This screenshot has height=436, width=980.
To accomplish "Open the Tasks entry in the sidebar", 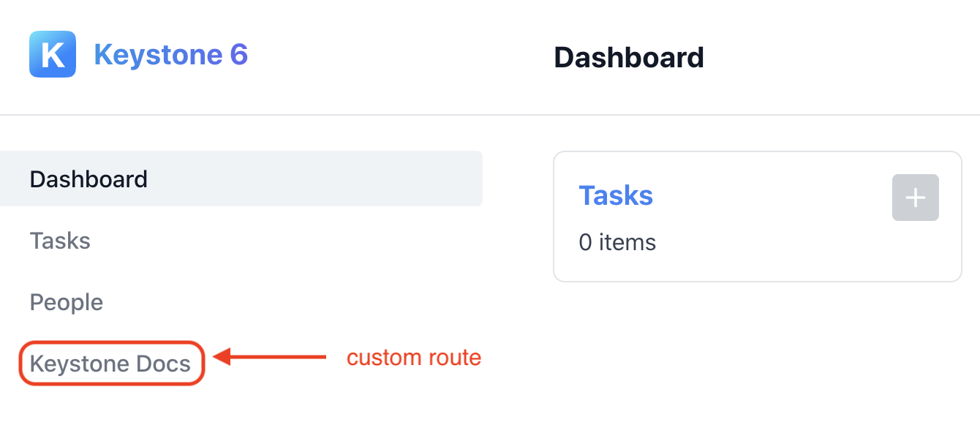I will click(60, 240).
